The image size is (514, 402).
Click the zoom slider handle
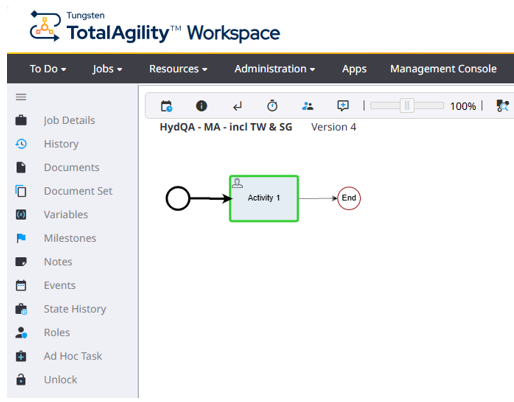407,106
